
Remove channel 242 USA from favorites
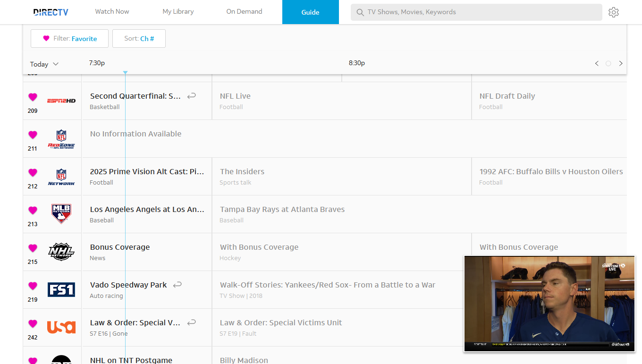tap(33, 323)
